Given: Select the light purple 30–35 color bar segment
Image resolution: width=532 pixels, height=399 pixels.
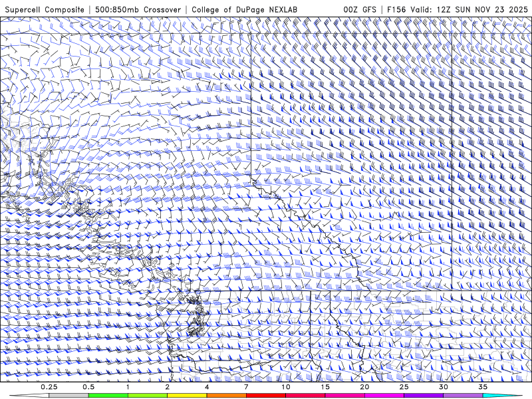Looking at the screenshot, I should click(x=463, y=396).
